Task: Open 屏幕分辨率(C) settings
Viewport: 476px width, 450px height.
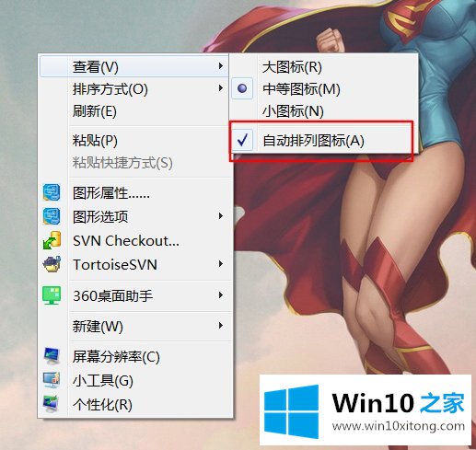Action: [134, 356]
